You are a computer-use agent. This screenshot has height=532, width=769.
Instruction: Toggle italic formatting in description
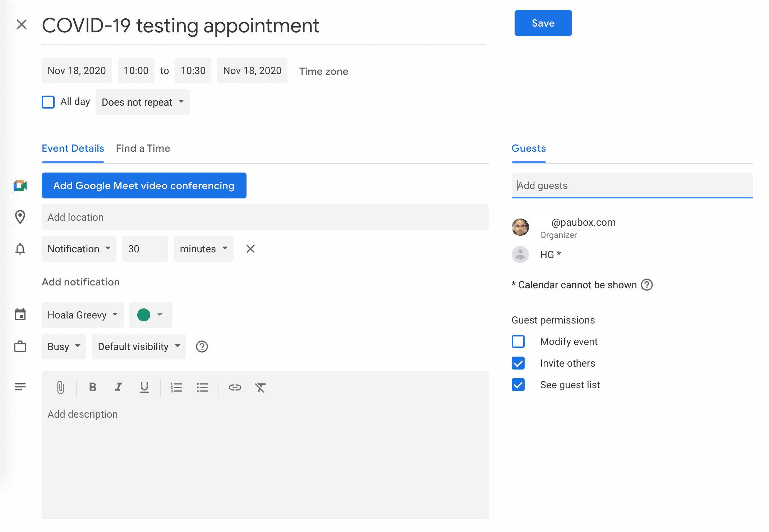tap(118, 387)
